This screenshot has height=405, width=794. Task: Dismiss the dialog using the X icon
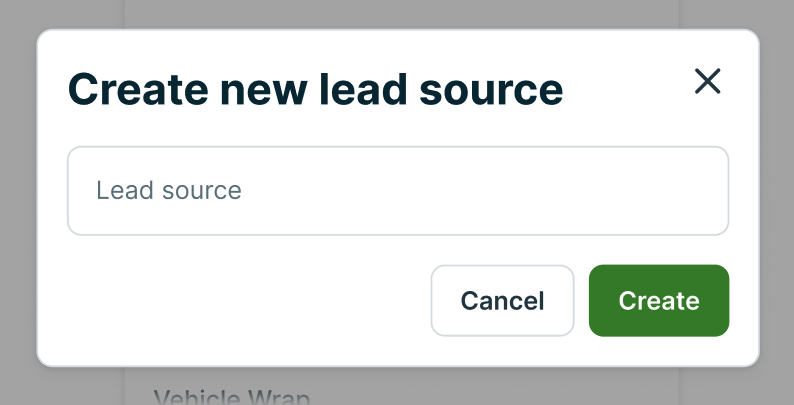pos(707,82)
